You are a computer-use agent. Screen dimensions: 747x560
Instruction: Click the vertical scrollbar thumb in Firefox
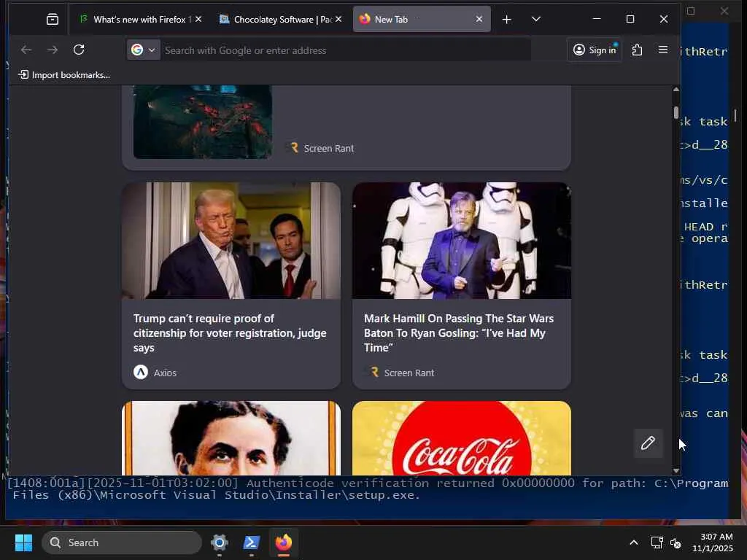tap(676, 113)
